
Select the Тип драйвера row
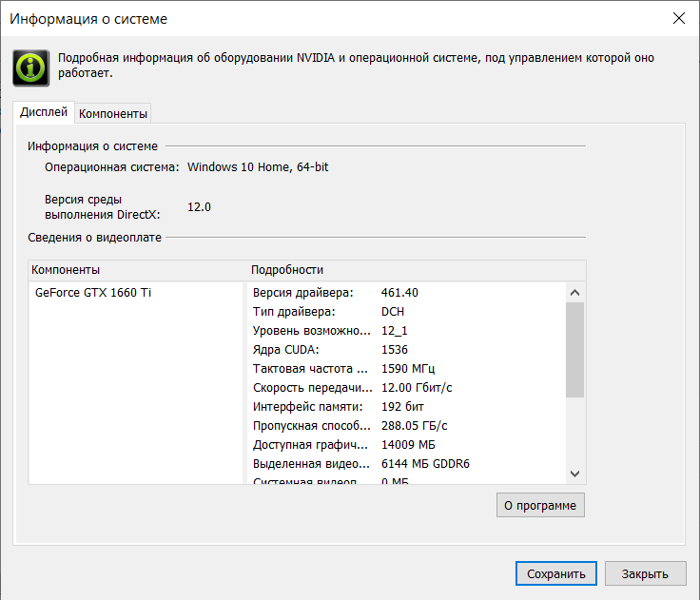406,312
